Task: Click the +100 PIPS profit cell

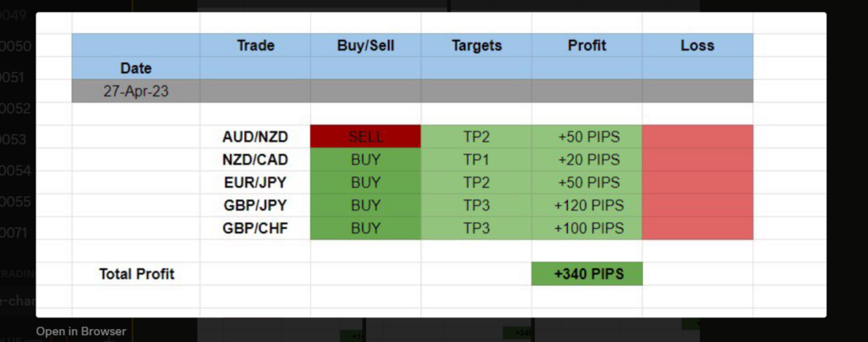Action: (587, 228)
